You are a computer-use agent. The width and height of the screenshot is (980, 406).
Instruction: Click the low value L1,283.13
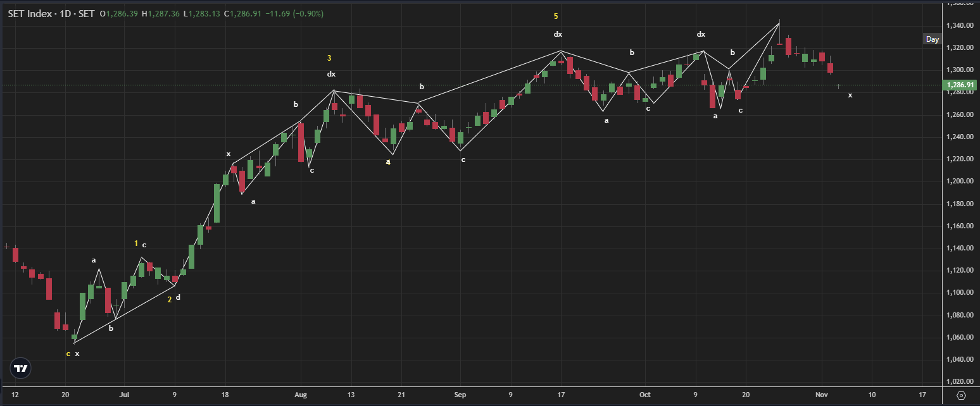coord(203,13)
